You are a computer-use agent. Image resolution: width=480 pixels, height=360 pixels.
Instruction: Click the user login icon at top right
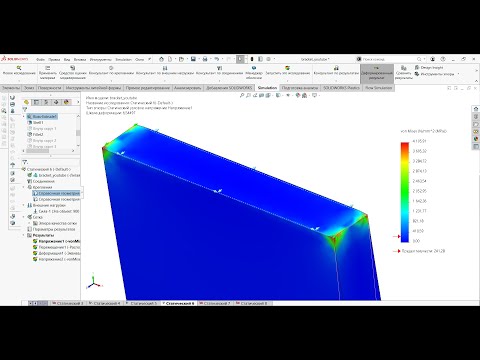432,59
